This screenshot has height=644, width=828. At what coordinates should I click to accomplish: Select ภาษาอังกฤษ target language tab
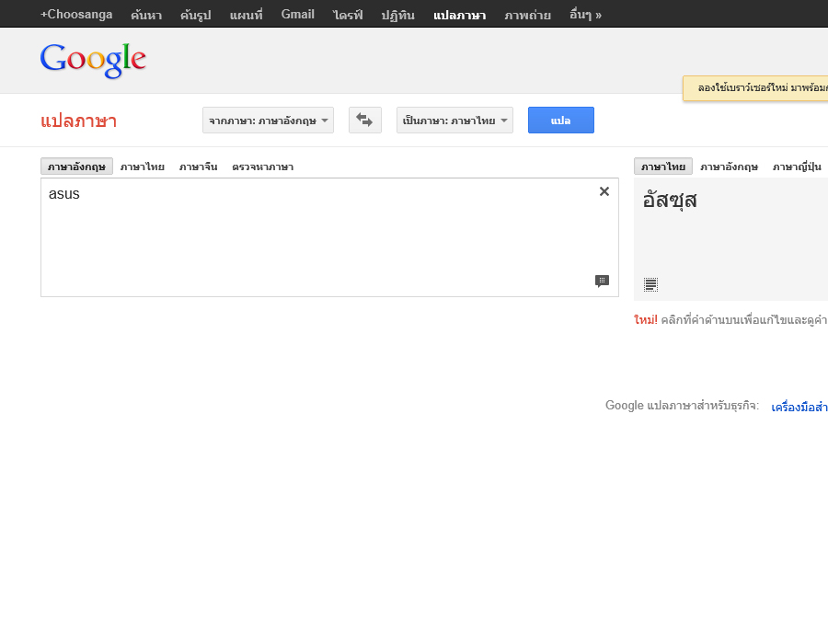pyautogui.click(x=729, y=167)
